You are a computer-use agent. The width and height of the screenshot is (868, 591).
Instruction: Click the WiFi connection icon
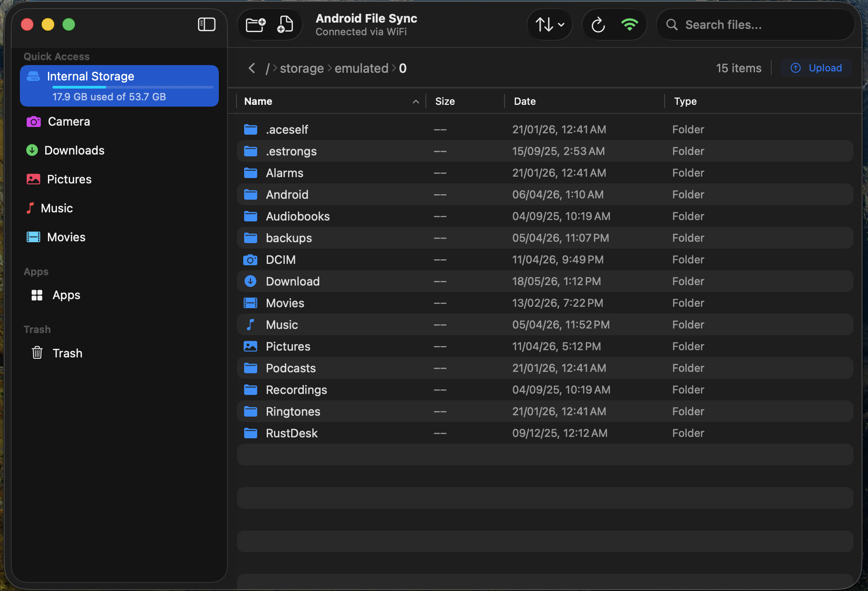click(x=629, y=24)
